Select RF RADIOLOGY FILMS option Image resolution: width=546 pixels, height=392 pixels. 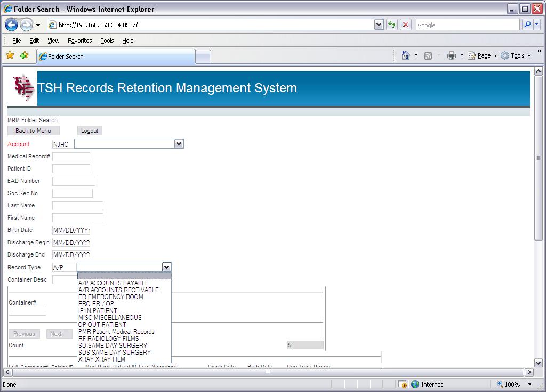pos(124,338)
